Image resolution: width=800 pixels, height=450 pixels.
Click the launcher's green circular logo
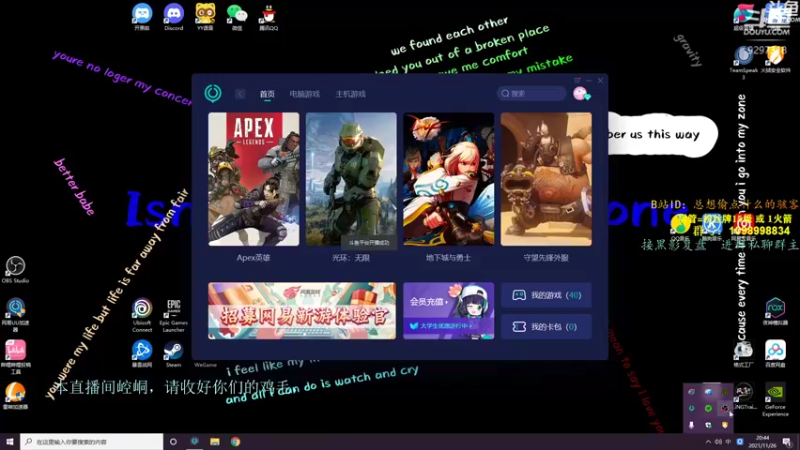click(213, 93)
